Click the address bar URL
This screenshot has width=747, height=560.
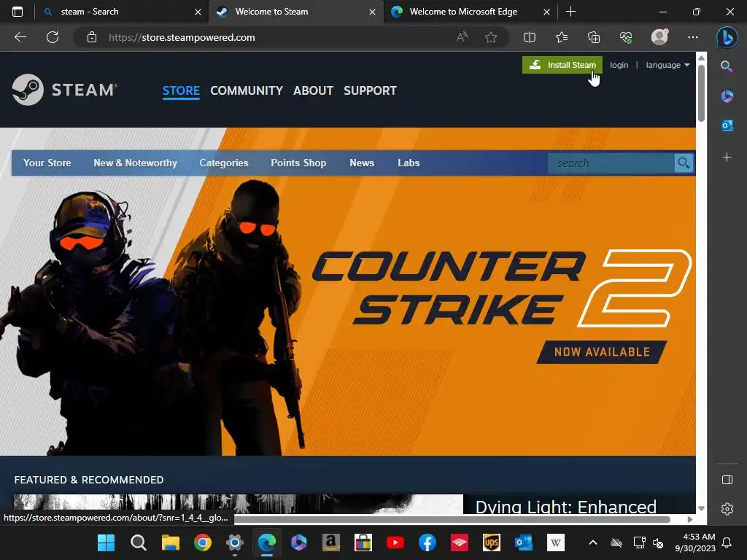pyautogui.click(x=182, y=37)
